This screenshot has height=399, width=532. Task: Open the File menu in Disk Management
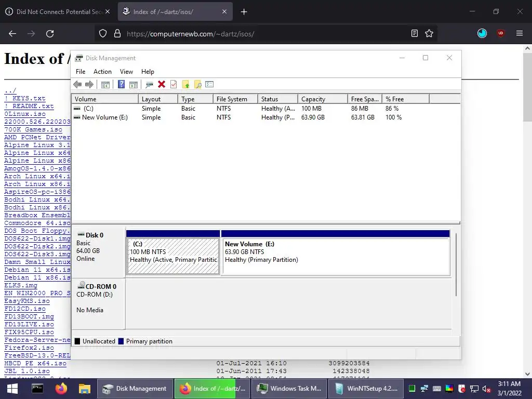pyautogui.click(x=81, y=72)
